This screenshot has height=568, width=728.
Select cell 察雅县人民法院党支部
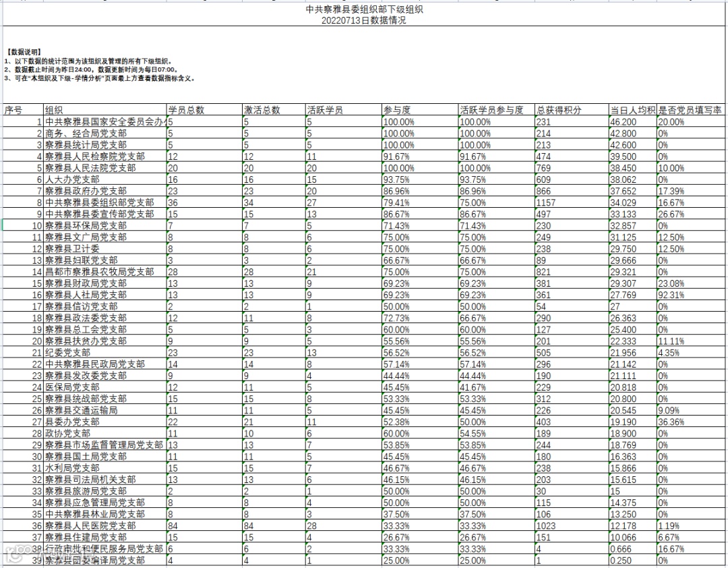[105, 168]
